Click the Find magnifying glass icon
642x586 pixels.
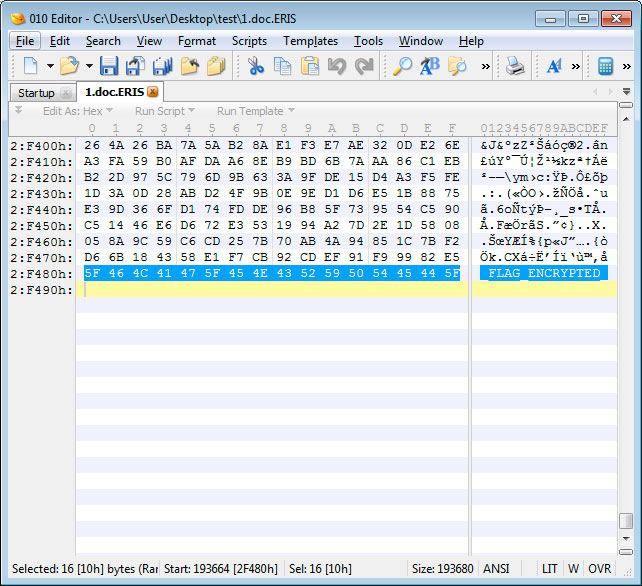tap(402, 66)
